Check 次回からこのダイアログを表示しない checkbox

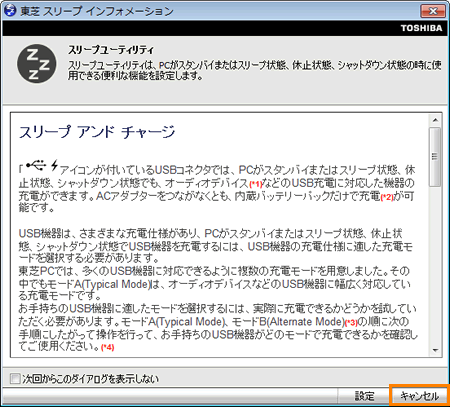click(15, 379)
